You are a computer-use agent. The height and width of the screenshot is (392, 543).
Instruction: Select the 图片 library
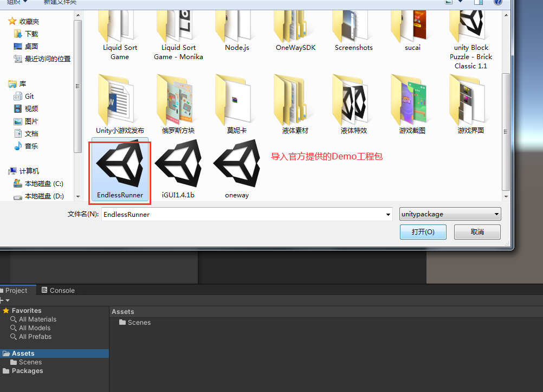pyautogui.click(x=26, y=121)
